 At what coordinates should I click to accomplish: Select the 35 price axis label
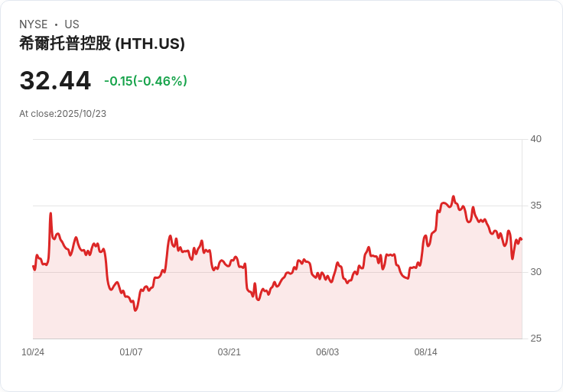536,206
